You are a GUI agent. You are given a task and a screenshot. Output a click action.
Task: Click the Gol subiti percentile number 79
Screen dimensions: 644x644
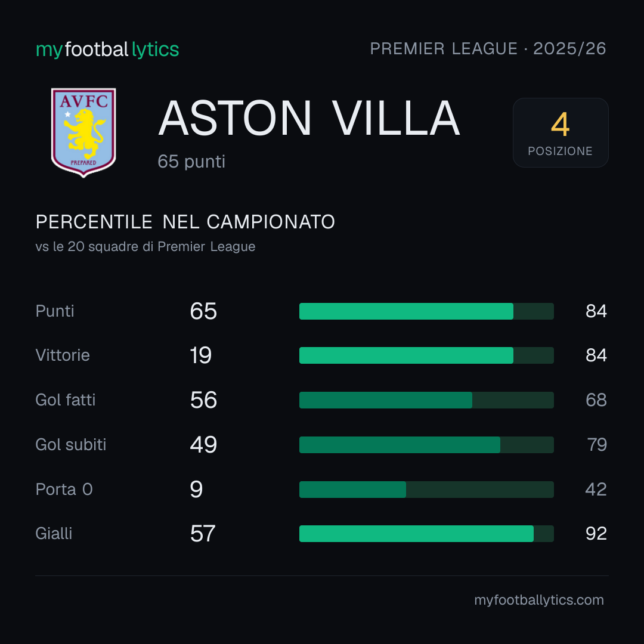point(597,445)
